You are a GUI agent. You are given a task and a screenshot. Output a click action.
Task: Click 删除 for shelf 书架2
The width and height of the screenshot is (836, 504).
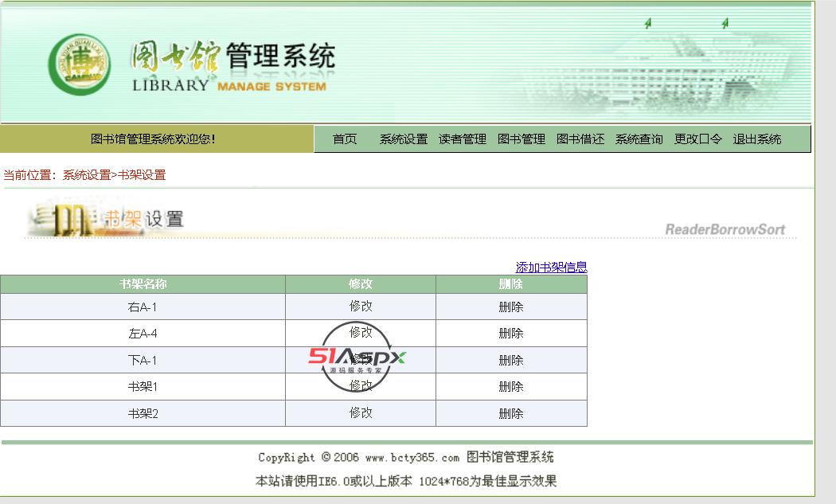click(x=511, y=413)
